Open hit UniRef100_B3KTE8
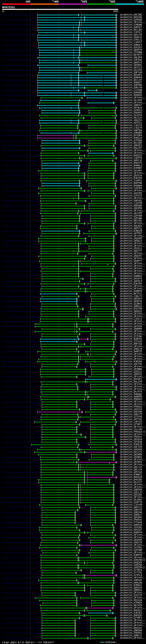 click(x=131, y=178)
